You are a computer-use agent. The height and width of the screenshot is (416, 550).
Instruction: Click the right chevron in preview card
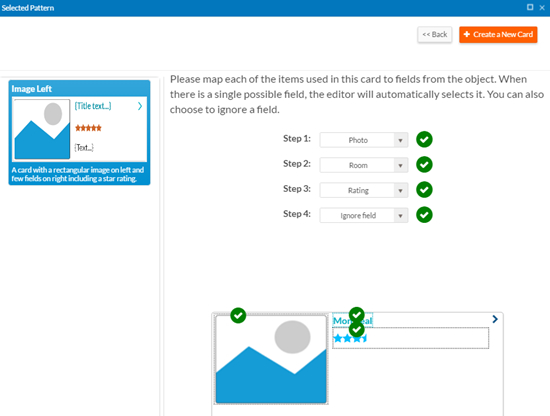click(x=495, y=319)
